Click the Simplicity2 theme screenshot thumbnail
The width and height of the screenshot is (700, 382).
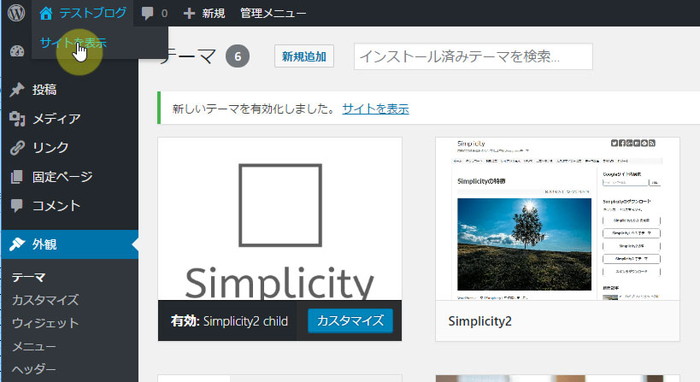[558, 219]
